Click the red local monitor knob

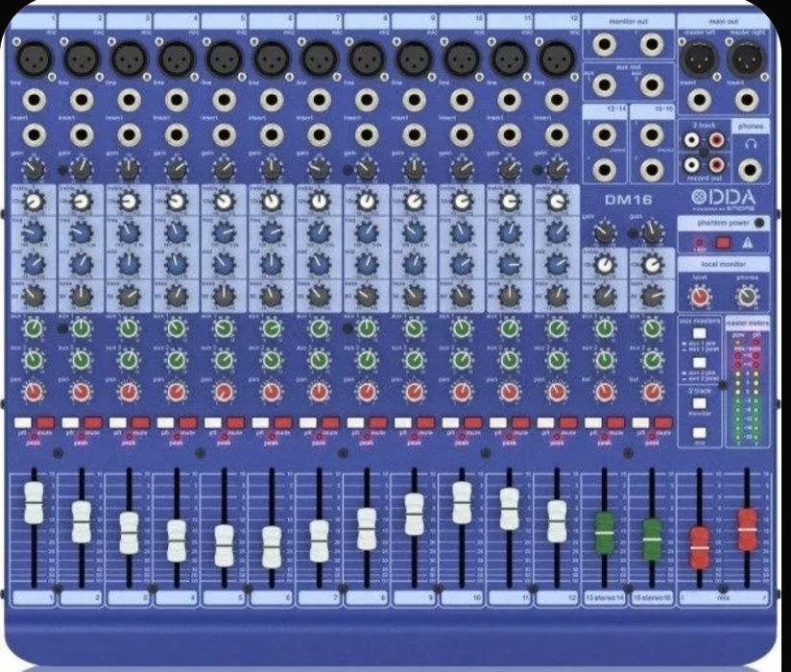pos(700,297)
